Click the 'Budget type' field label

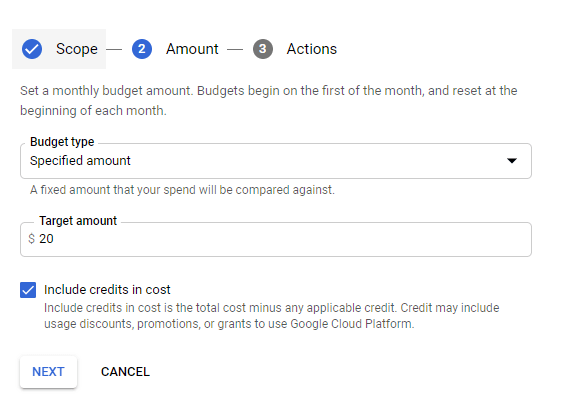coord(62,142)
